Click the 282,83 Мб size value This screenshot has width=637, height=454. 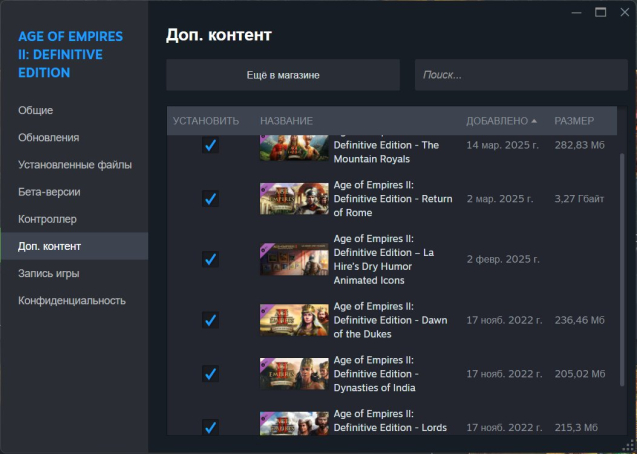(x=580, y=145)
